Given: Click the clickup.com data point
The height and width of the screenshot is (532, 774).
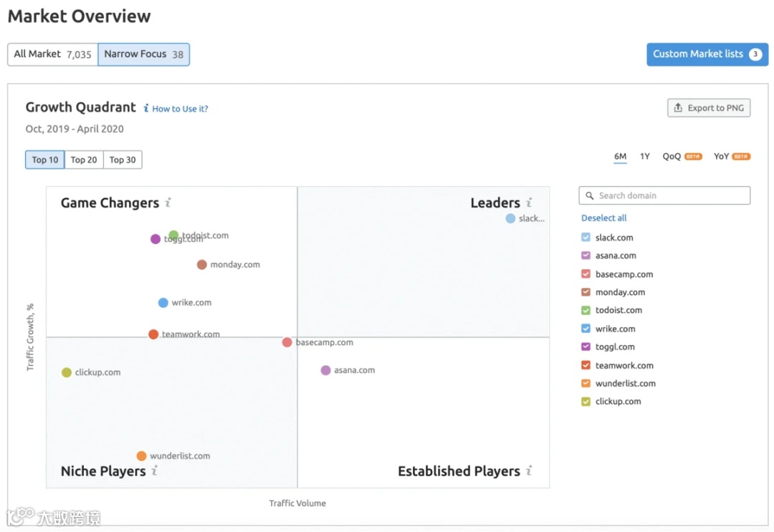Looking at the screenshot, I should pos(67,372).
